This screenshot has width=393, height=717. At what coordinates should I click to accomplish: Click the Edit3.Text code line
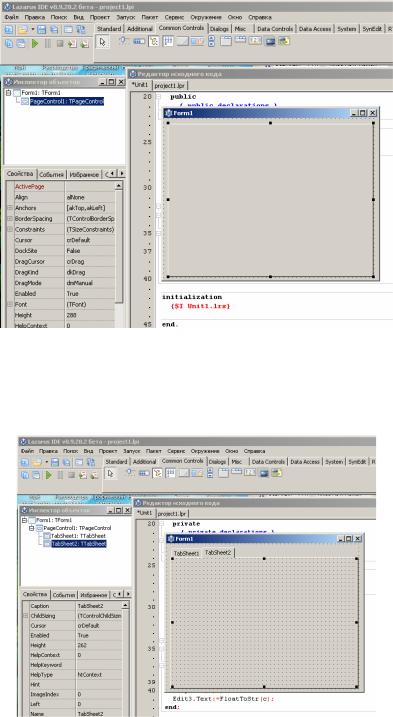[x=224, y=699]
